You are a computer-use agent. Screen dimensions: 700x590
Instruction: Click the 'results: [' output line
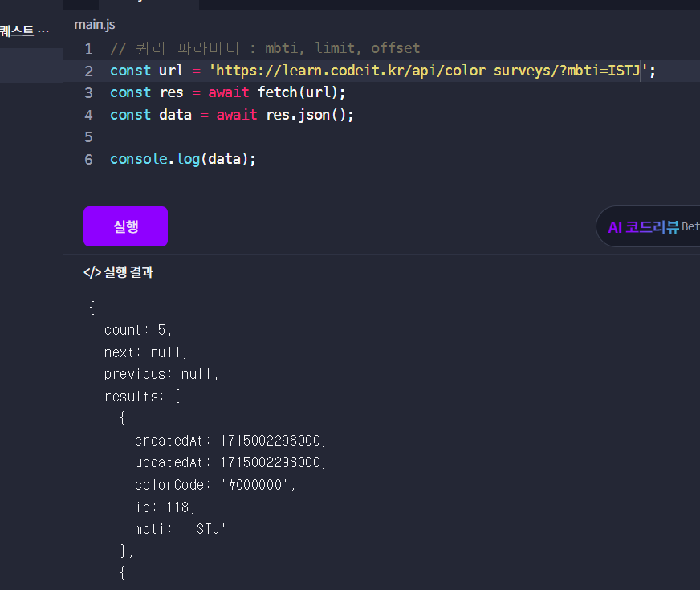(x=142, y=397)
